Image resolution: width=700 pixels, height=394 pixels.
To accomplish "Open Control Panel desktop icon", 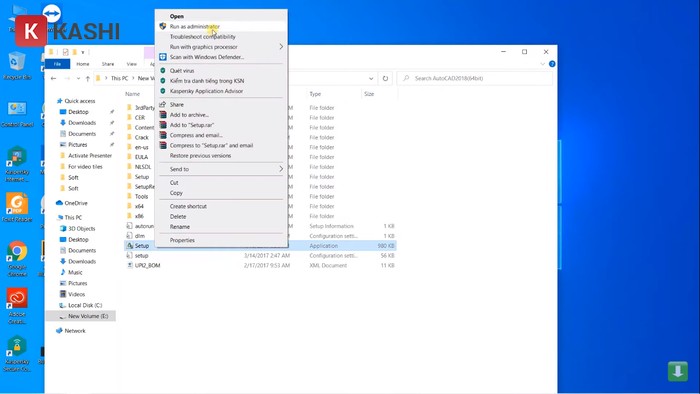I will click(x=17, y=114).
